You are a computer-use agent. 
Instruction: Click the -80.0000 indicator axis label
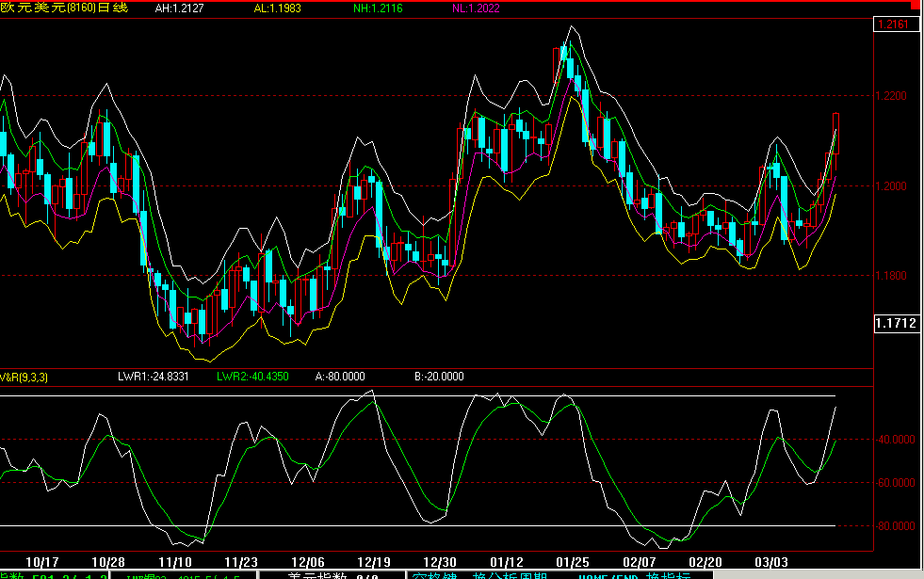point(895,526)
